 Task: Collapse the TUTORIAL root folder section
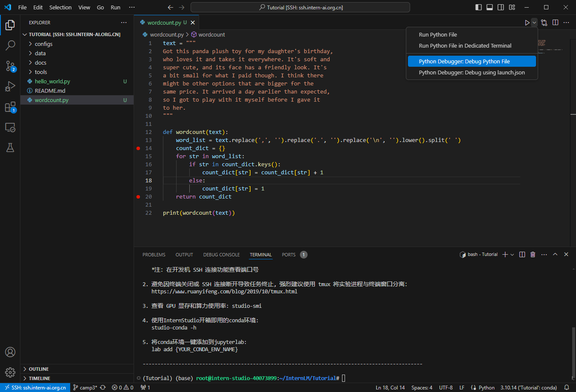77,34
